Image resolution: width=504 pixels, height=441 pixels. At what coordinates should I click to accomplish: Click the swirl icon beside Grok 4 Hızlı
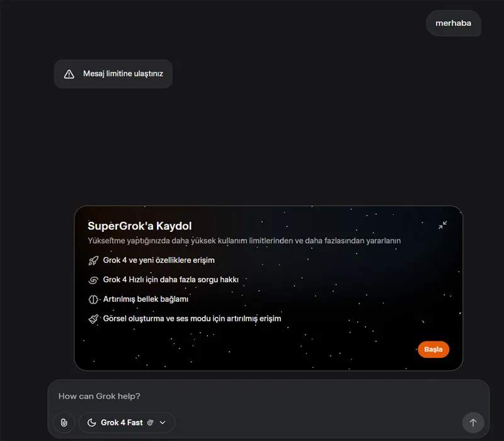click(93, 280)
